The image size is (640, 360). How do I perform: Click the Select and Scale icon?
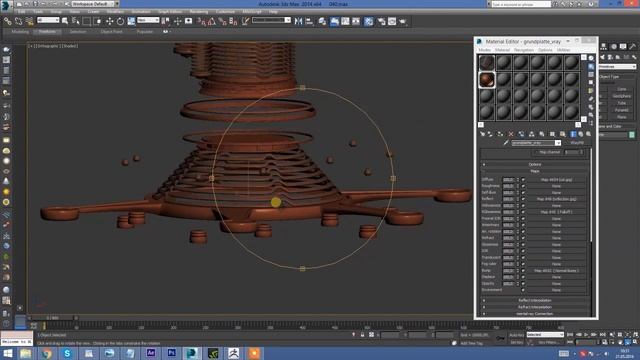(131, 21)
